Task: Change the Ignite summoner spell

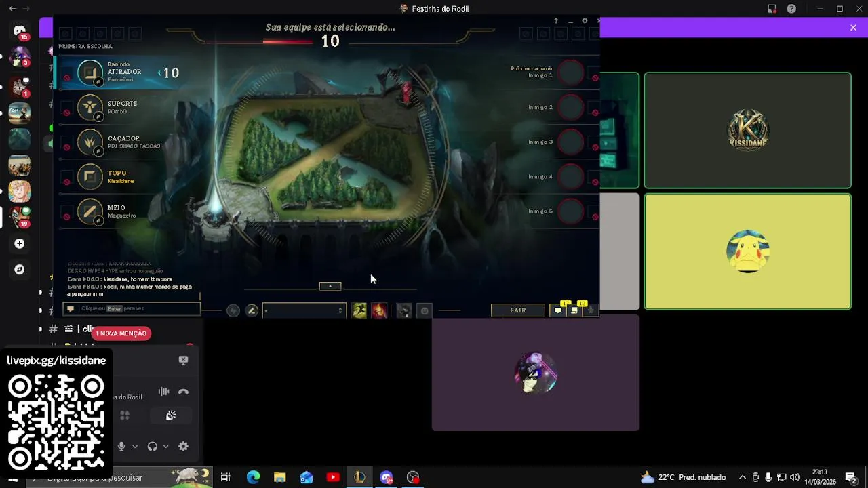Action: pyautogui.click(x=379, y=310)
